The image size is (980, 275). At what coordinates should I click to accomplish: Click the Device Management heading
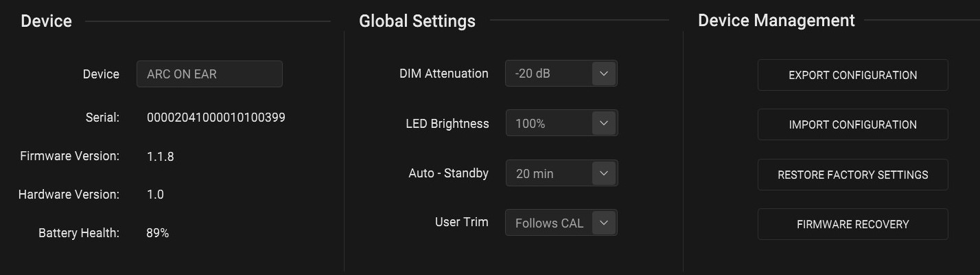coord(776,20)
